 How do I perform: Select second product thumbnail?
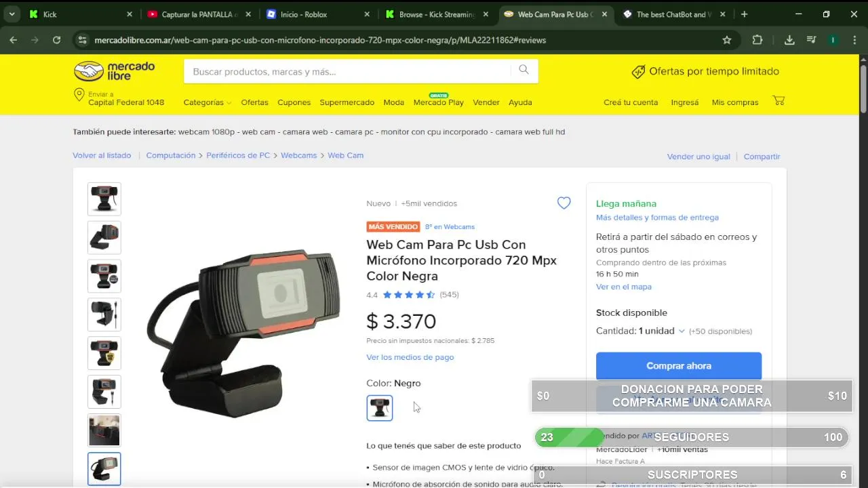pos(104,238)
